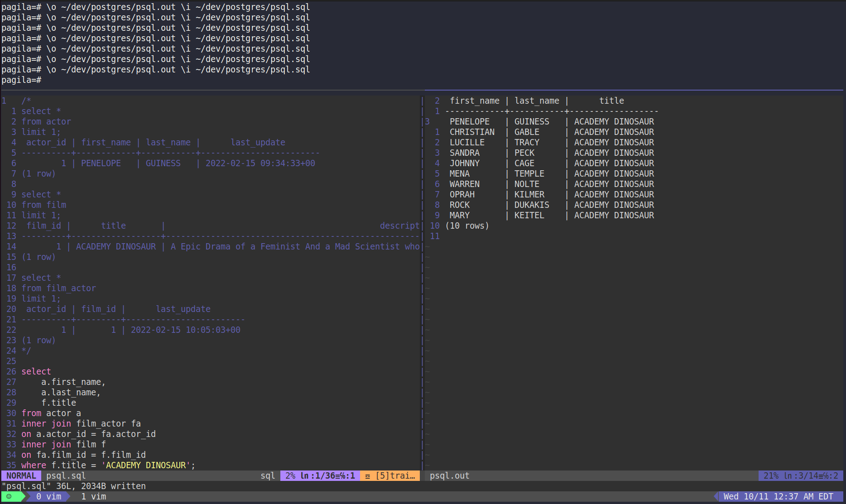
Task: Switch to tmux window labeled 1 vim
Action: (x=93, y=496)
